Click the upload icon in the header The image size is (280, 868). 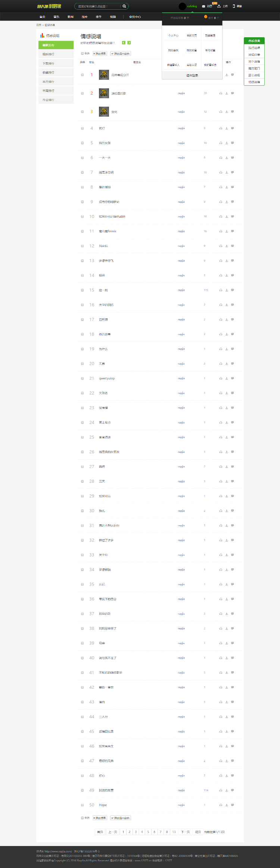coord(219,6)
